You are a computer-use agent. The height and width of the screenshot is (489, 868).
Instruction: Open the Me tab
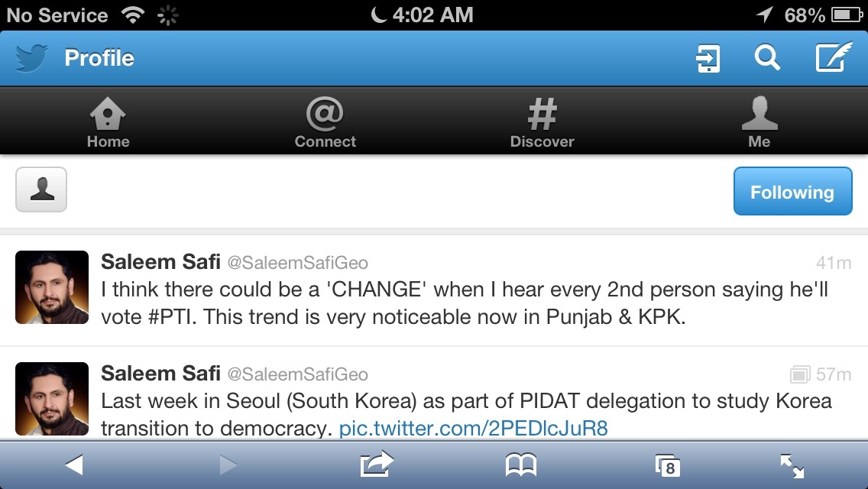(x=759, y=121)
